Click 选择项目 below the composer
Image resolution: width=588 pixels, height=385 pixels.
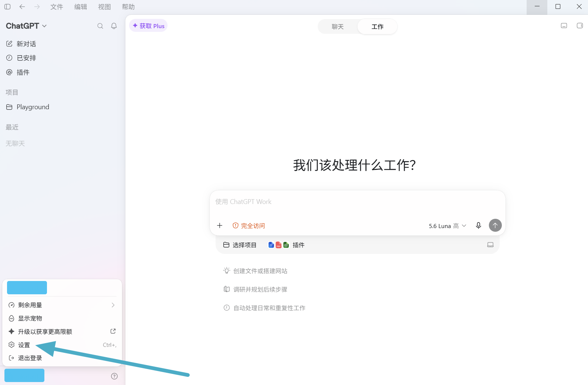[x=240, y=245]
